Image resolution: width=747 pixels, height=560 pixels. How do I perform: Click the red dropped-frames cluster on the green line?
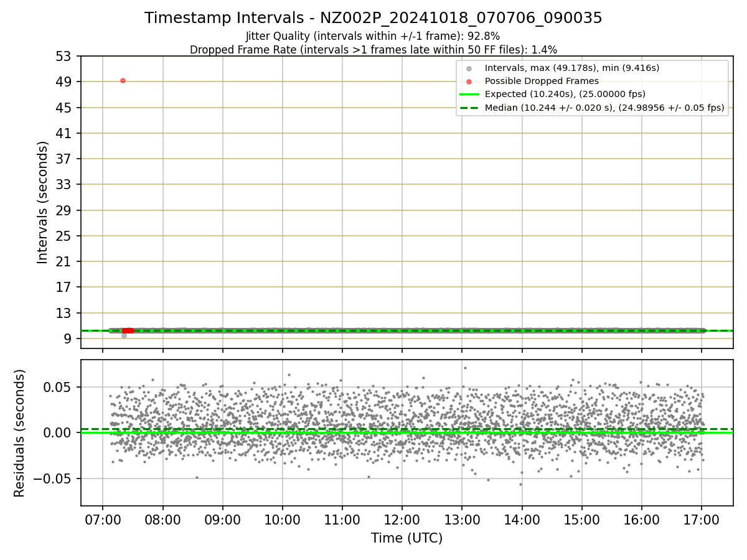(x=128, y=330)
